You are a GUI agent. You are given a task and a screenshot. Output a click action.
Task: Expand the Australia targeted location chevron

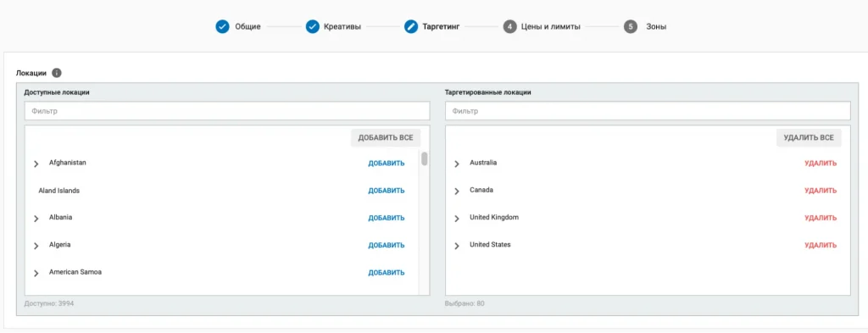click(457, 164)
